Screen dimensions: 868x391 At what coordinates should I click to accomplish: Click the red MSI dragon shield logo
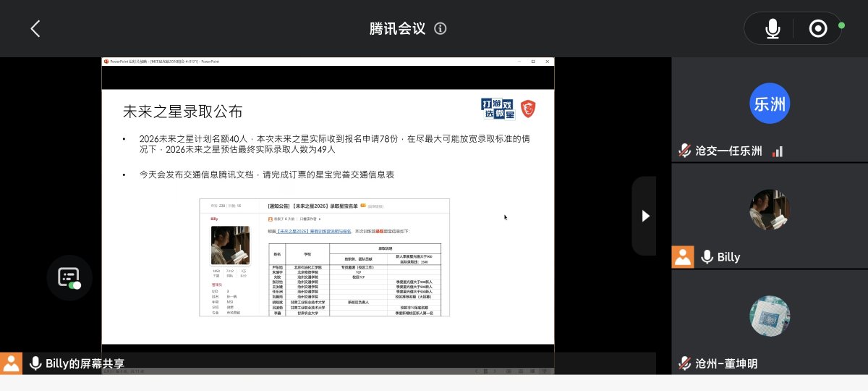[x=529, y=109]
